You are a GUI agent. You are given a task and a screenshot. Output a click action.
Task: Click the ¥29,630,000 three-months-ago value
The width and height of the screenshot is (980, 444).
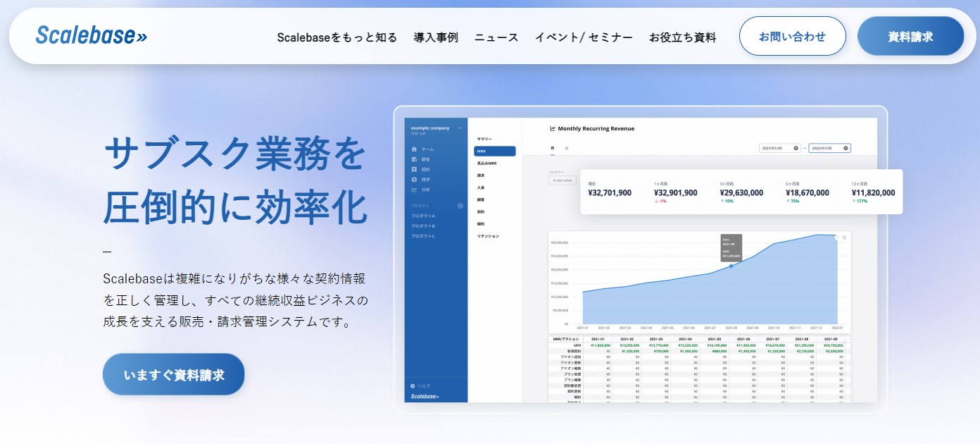[741, 192]
